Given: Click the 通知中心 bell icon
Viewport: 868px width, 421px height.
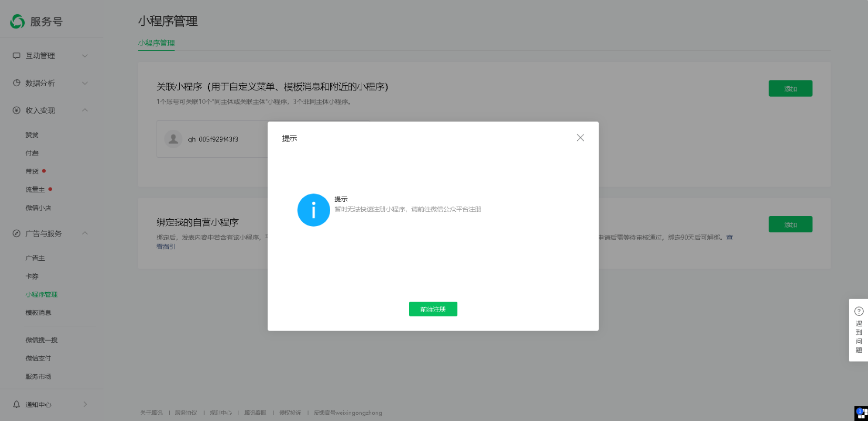Looking at the screenshot, I should (x=16, y=404).
